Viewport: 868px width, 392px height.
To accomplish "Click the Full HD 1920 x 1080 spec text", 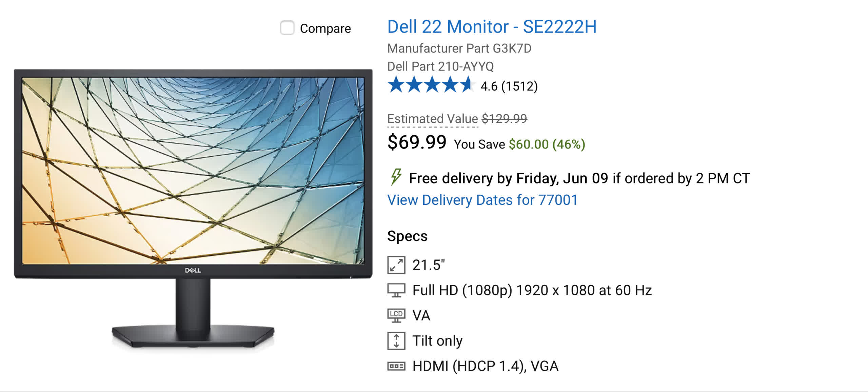I will click(532, 291).
